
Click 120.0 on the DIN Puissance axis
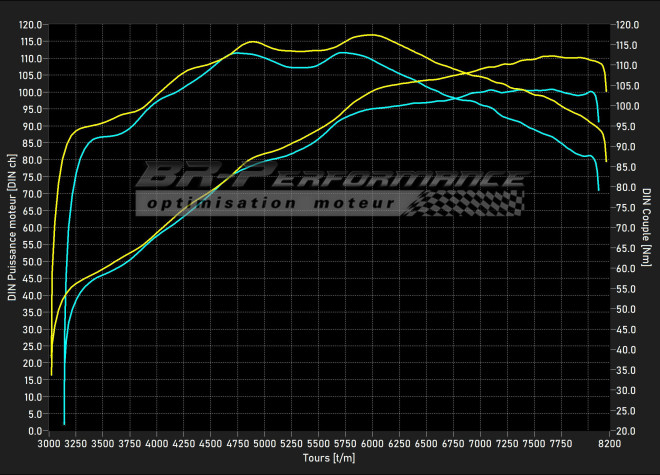(31, 24)
